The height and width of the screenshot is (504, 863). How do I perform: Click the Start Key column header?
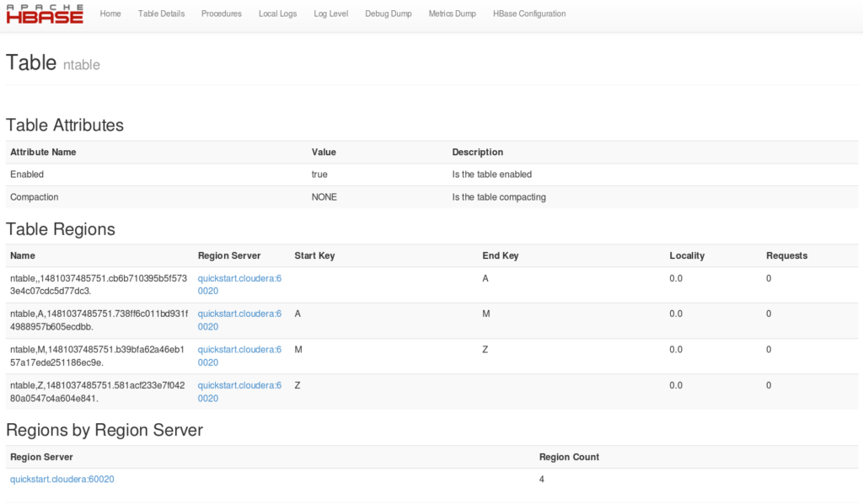(314, 256)
